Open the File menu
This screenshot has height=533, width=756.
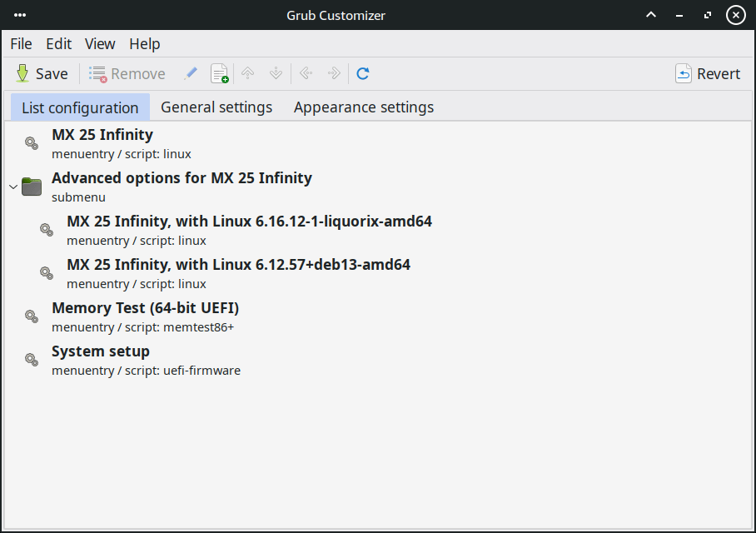(21, 44)
